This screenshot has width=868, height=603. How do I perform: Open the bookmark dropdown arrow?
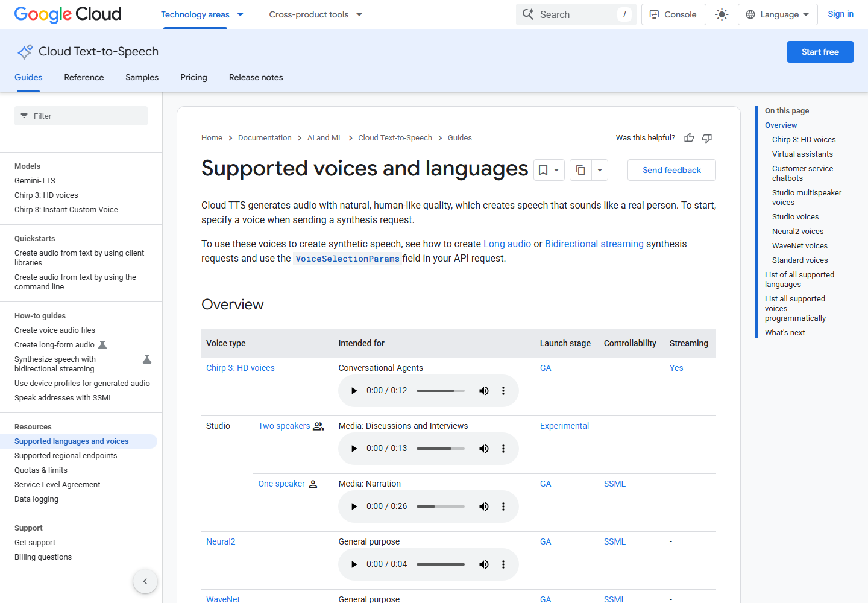556,170
